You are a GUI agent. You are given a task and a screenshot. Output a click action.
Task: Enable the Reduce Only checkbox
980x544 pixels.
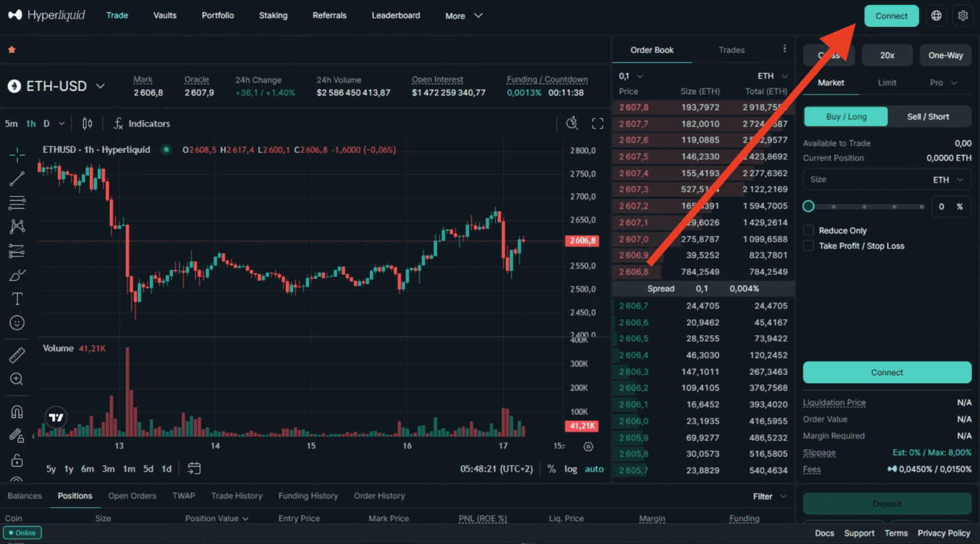pos(808,230)
